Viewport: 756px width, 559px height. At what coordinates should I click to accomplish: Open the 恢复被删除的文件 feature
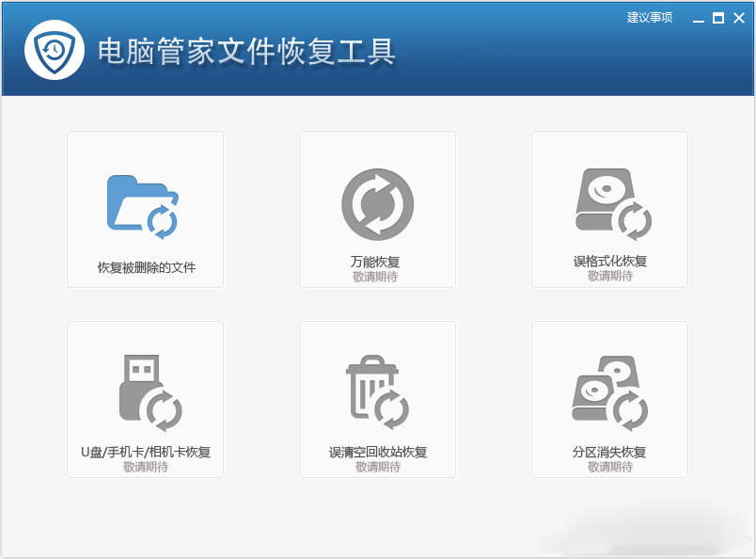(143, 208)
